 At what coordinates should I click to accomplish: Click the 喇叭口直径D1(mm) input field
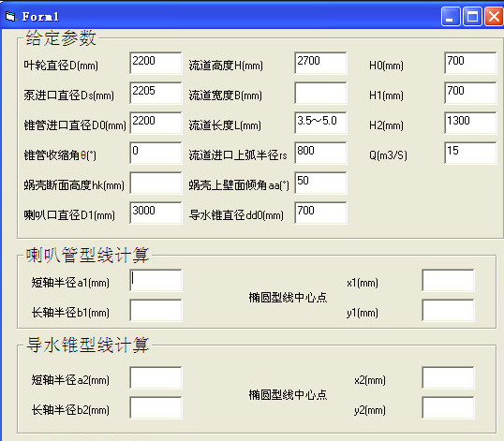coord(156,213)
